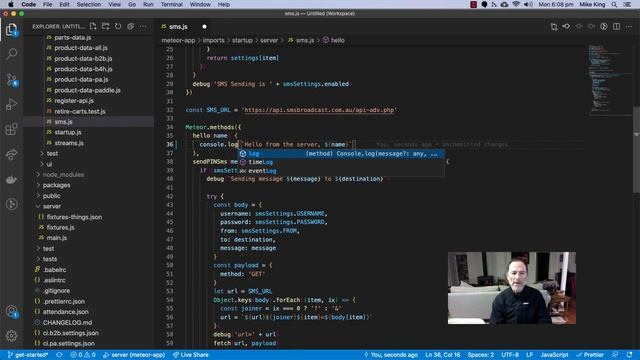Viewport: 640px width, 360px height.
Task: Open the Run and Debug view
Action: (x=11, y=104)
